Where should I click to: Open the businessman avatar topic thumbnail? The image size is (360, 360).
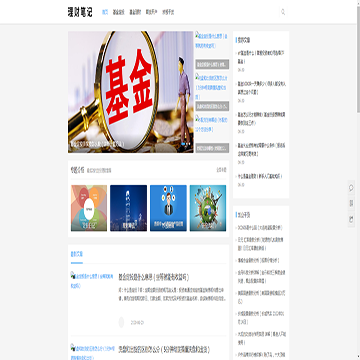(x=168, y=208)
